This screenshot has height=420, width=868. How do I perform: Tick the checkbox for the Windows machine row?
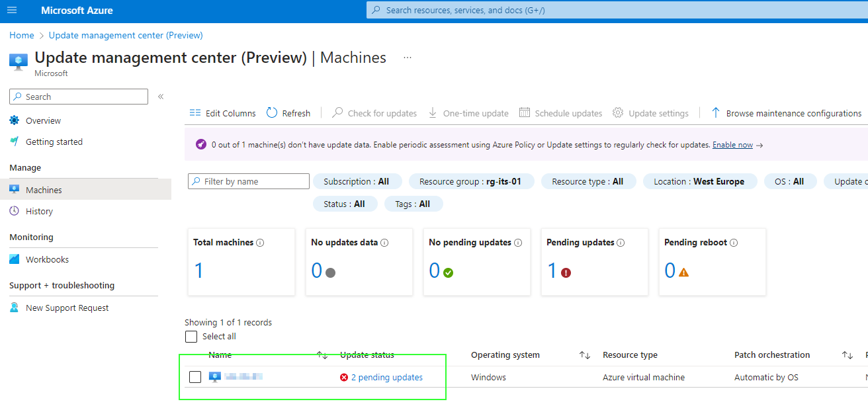coord(195,377)
